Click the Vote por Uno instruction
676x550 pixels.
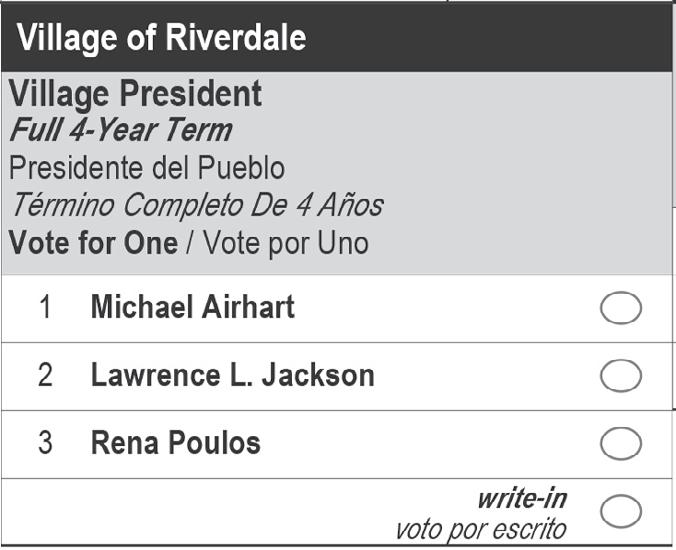click(281, 242)
